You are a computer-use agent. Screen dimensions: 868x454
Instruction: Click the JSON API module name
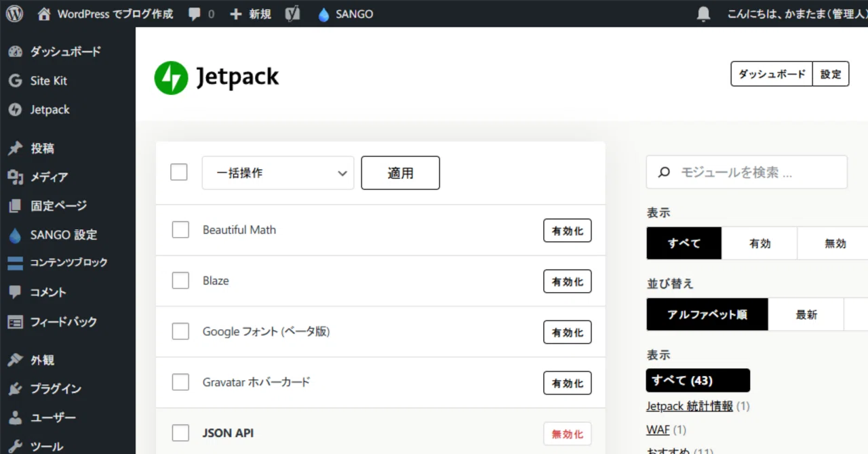point(228,433)
